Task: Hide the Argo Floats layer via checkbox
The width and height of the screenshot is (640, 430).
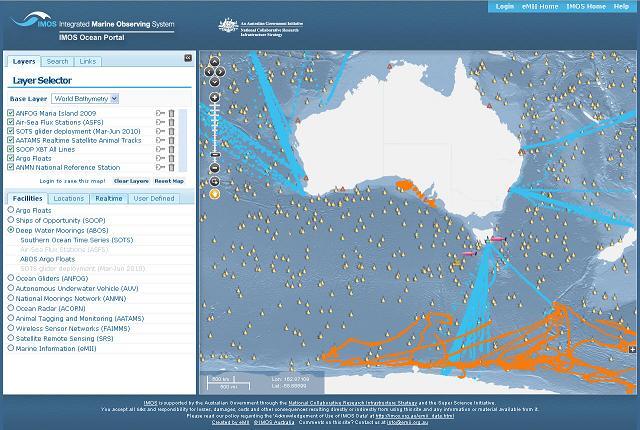Action: coord(11,157)
